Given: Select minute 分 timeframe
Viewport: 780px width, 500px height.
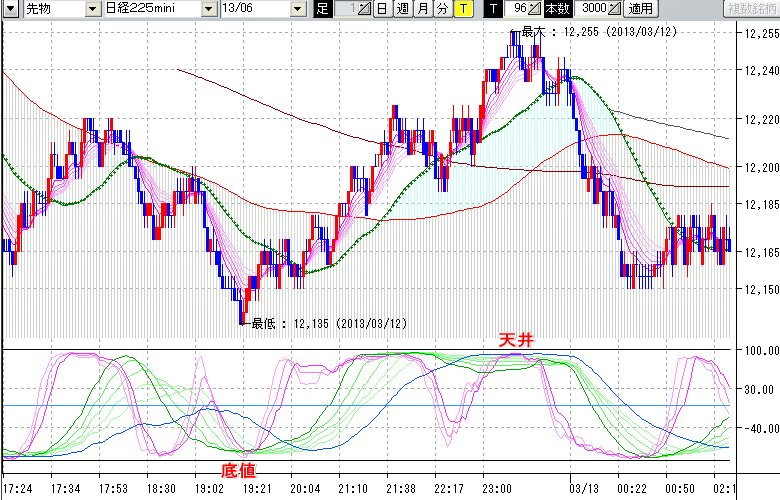Looking at the screenshot, I should point(443,9).
